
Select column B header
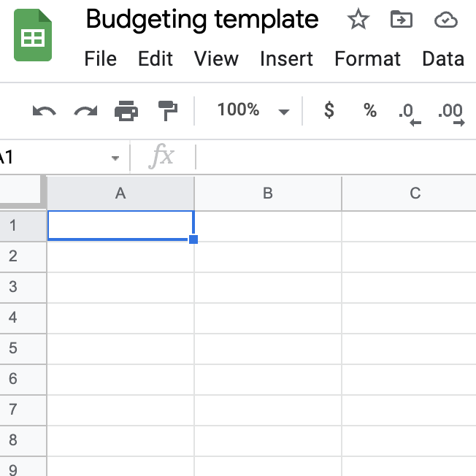[x=268, y=193]
